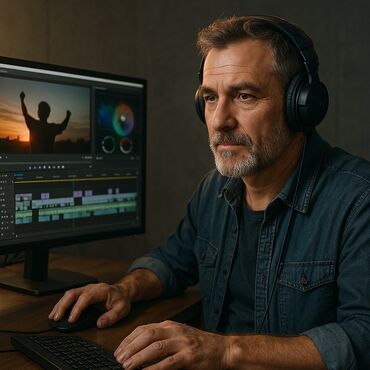The image size is (370, 370).
Task: Click the left small color wheel
Action: click(108, 145)
